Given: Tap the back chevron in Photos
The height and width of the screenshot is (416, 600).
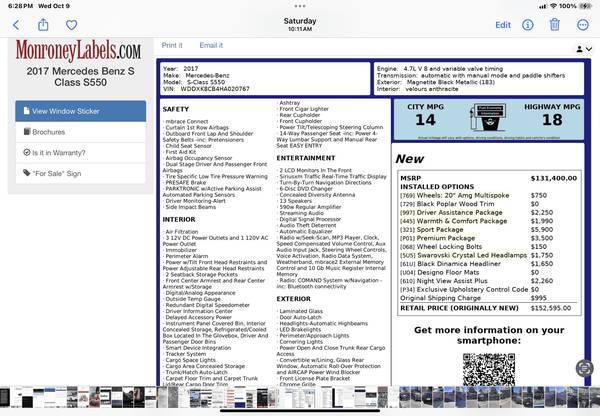Looking at the screenshot, I should tap(16, 25).
